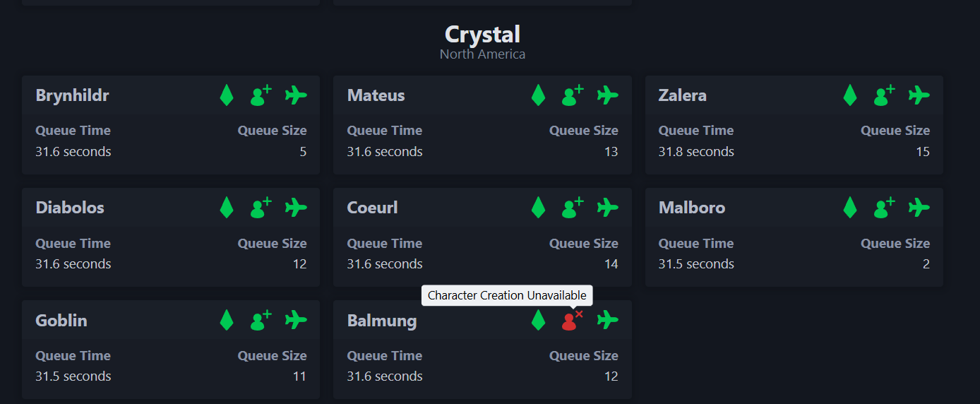This screenshot has height=404, width=980.
Task: Click the Coeurl world title
Action: pyautogui.click(x=373, y=208)
